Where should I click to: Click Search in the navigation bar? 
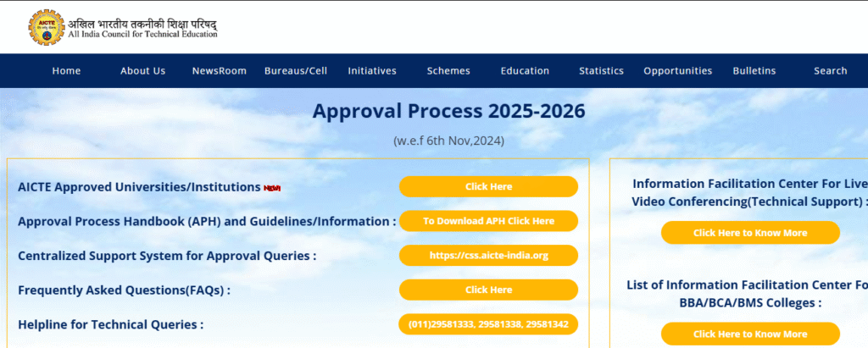click(830, 71)
